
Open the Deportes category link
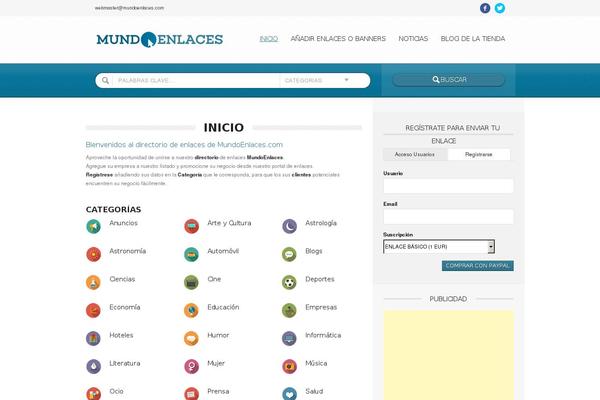pos(320,279)
